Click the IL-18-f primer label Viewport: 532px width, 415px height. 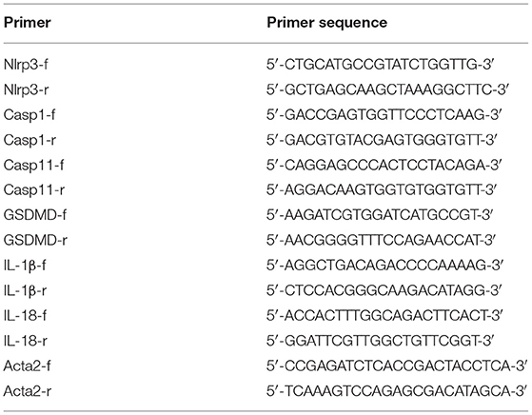coord(25,316)
